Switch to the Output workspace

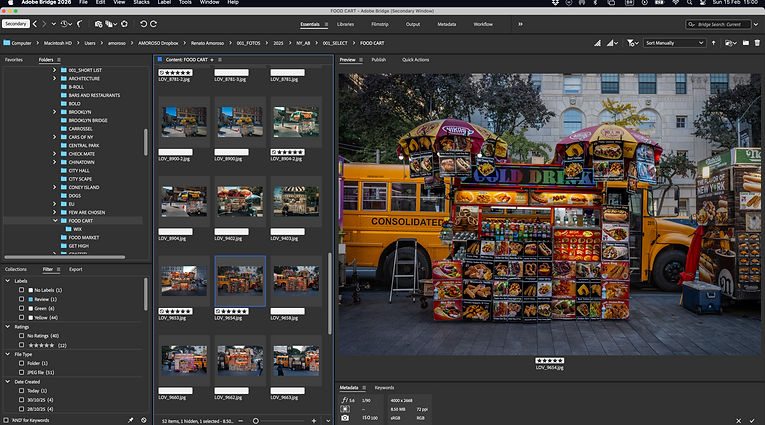coord(413,24)
